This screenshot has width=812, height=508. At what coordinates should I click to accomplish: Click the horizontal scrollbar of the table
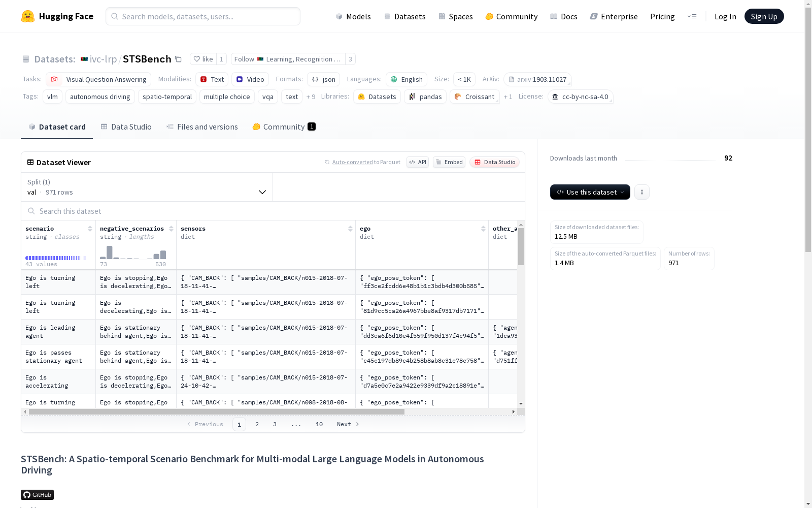coord(217,411)
